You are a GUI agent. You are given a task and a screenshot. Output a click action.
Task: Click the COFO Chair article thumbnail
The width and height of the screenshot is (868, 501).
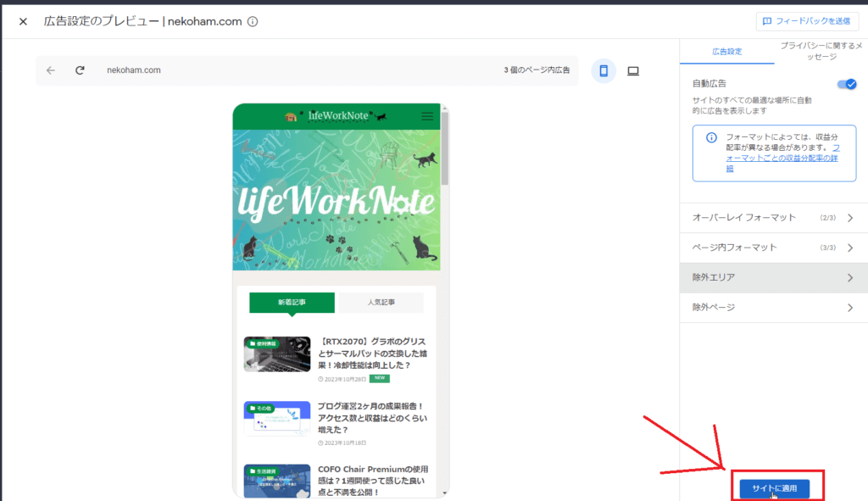[277, 481]
